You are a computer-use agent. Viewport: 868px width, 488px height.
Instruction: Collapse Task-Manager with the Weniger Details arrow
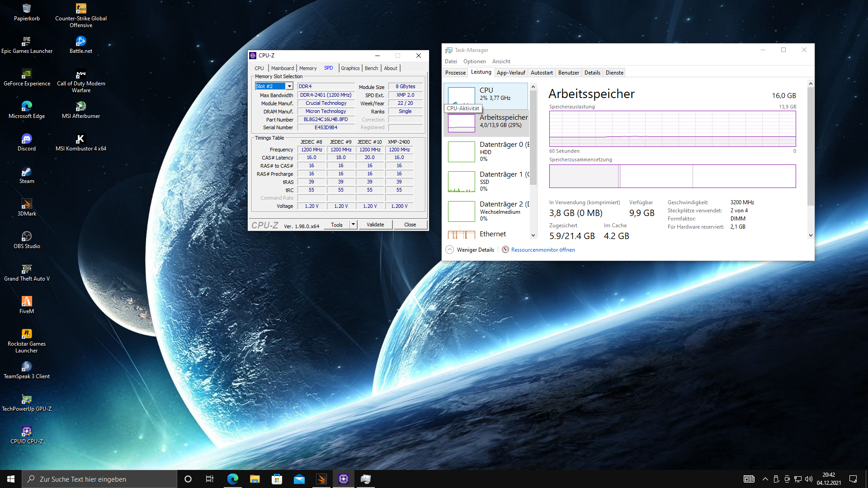(x=449, y=250)
